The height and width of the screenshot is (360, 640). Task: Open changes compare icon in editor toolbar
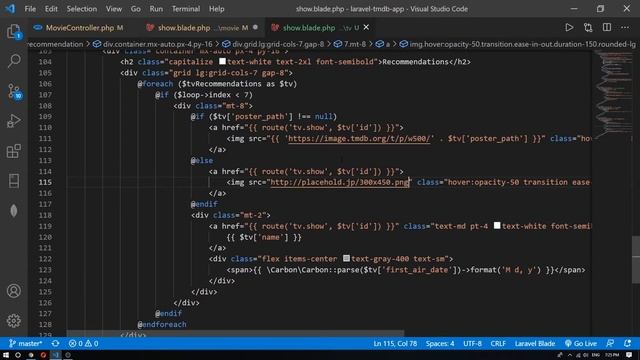(x=588, y=27)
